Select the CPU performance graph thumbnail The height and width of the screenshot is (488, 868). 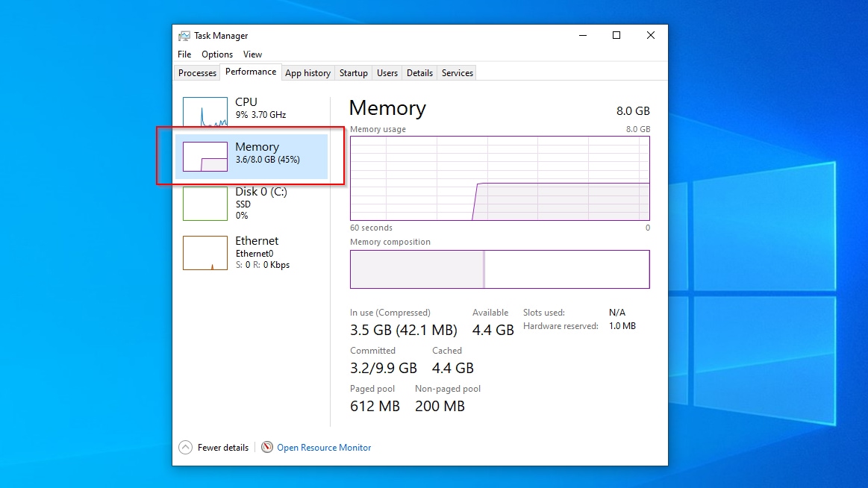tap(205, 112)
